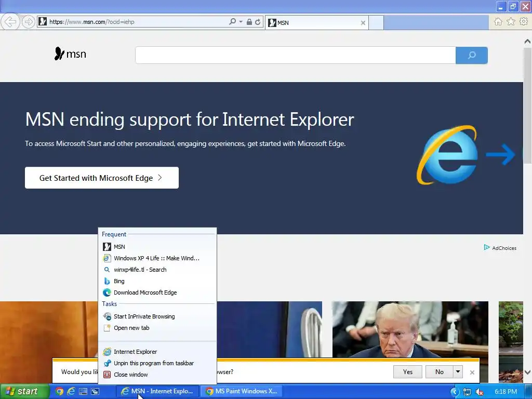Click the msn butterfly logo
Viewport: 532px width, 399px height.
tap(70, 54)
